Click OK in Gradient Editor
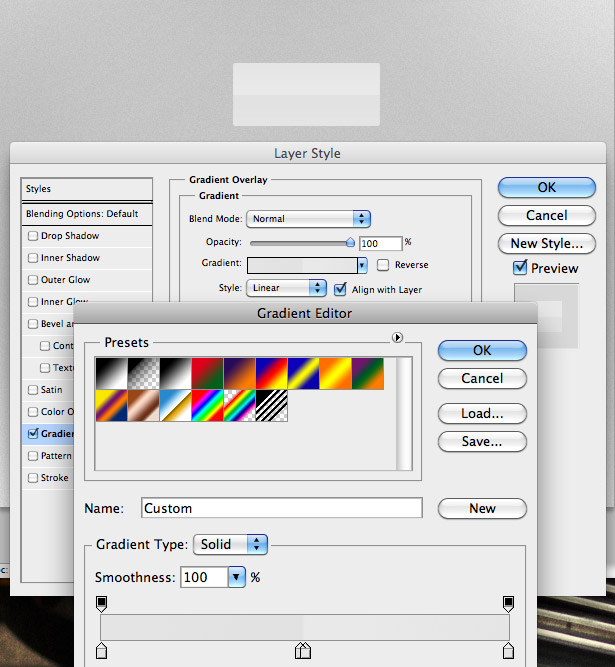This screenshot has height=667, width=615. click(x=482, y=351)
